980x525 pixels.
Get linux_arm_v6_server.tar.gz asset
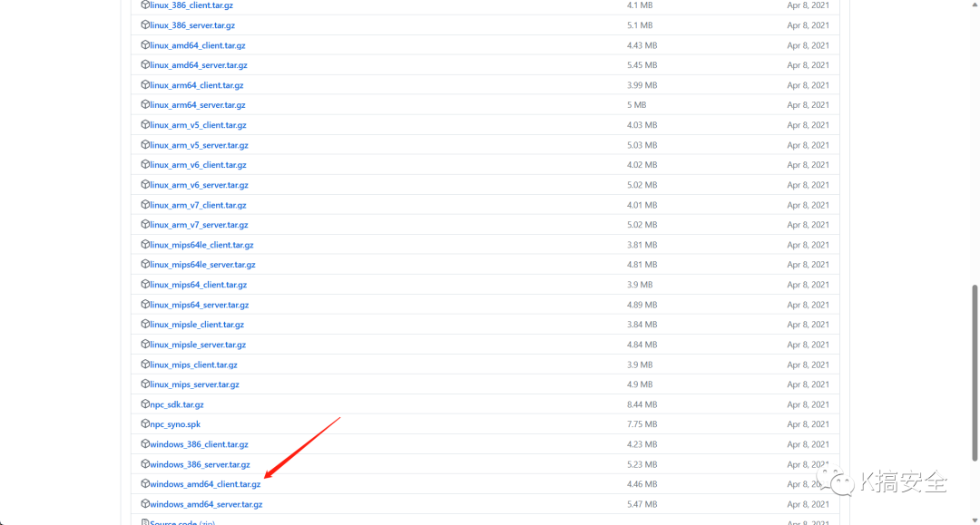200,185
